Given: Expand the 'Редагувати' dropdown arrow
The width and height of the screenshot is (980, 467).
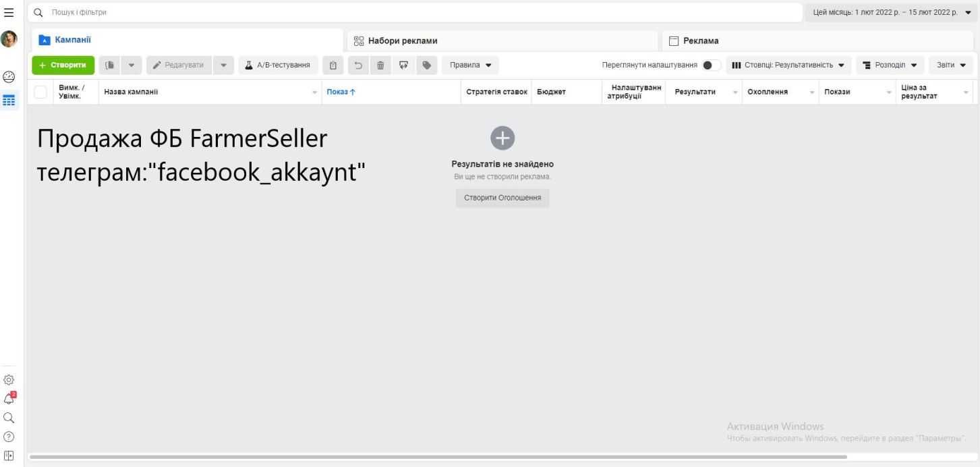Looking at the screenshot, I should (225, 65).
